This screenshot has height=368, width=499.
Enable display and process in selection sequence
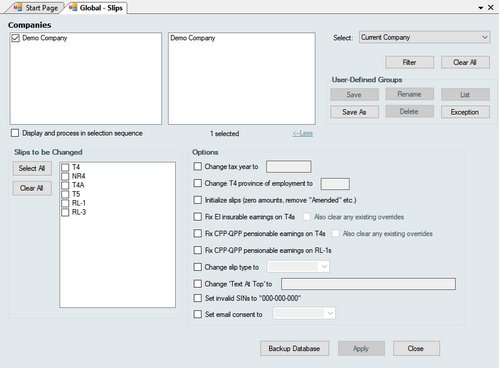pyautogui.click(x=15, y=133)
